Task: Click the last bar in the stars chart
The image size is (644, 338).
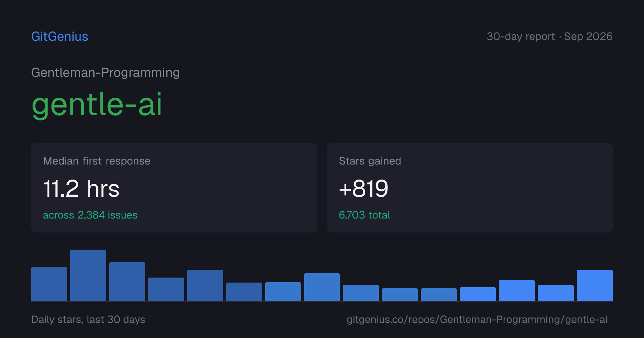Action: pyautogui.click(x=595, y=285)
